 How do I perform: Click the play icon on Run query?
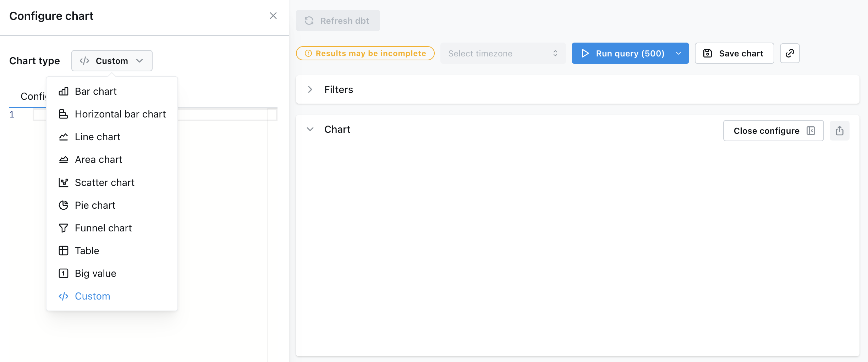click(585, 53)
